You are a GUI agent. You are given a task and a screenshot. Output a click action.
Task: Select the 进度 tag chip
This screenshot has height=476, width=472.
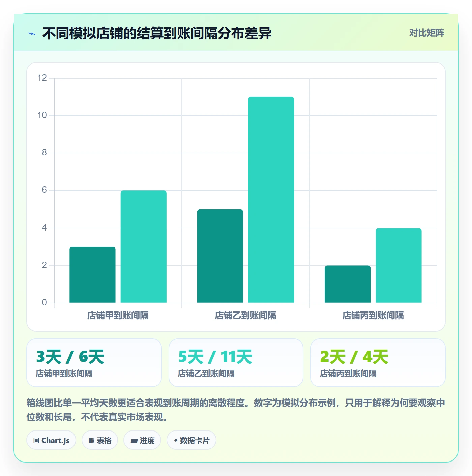coord(142,440)
